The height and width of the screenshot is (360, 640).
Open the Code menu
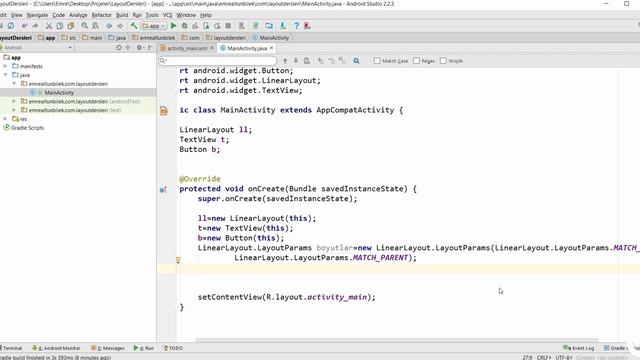58,15
